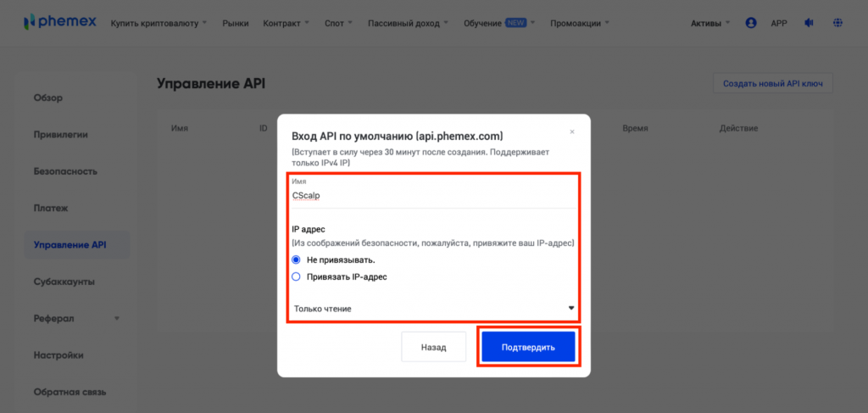Screen dimensions: 868x413
Task: Click the Phemex logo
Action: click(60, 22)
